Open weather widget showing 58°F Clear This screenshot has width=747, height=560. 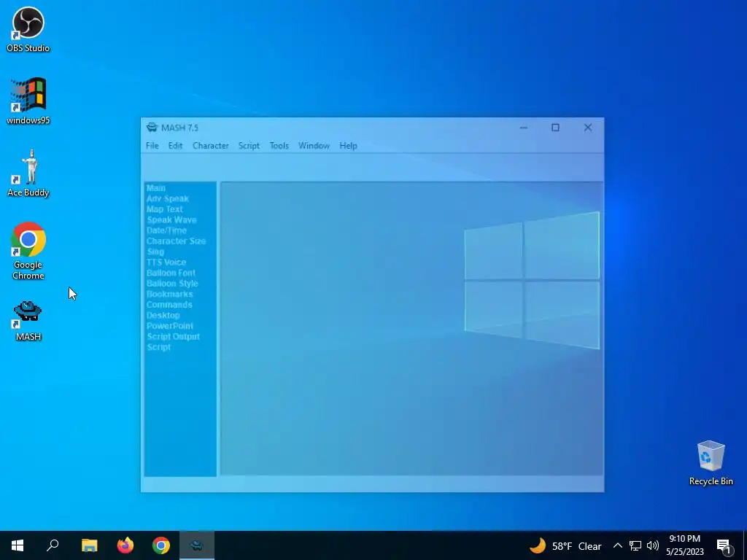(x=565, y=545)
